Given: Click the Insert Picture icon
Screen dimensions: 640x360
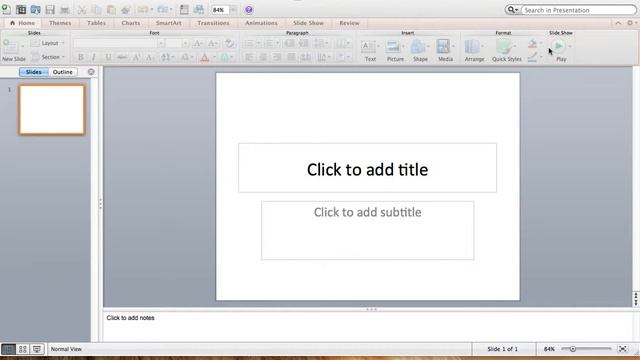Looking at the screenshot, I should (393, 47).
